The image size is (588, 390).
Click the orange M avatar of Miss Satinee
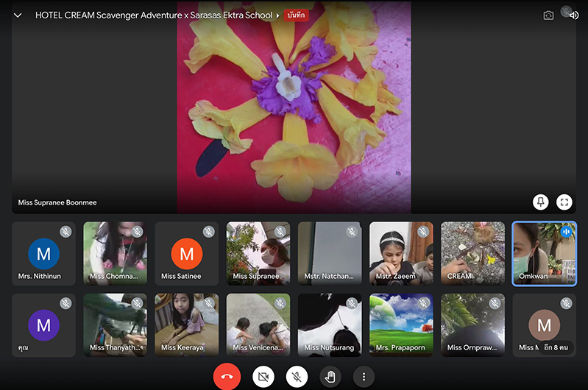coord(187,254)
